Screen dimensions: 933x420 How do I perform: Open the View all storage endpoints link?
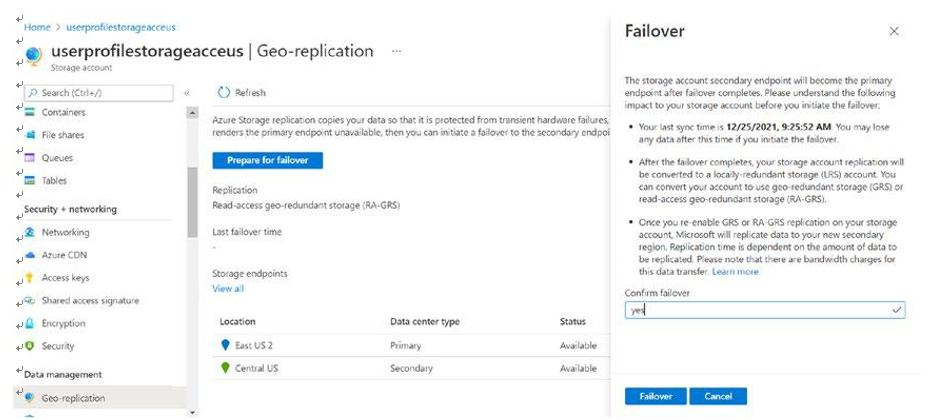228,289
